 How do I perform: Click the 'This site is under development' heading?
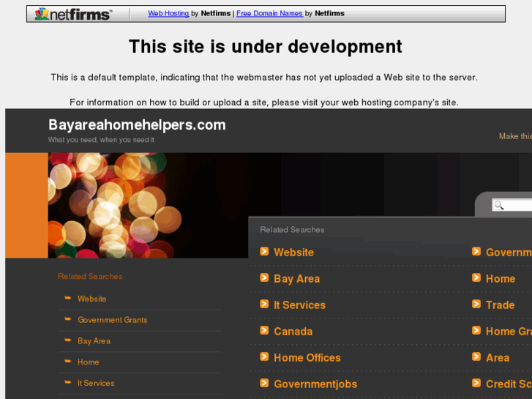point(266,47)
